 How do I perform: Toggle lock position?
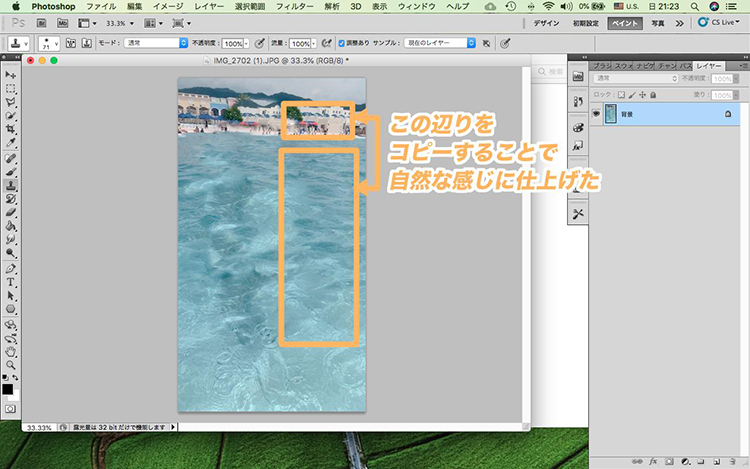(642, 95)
